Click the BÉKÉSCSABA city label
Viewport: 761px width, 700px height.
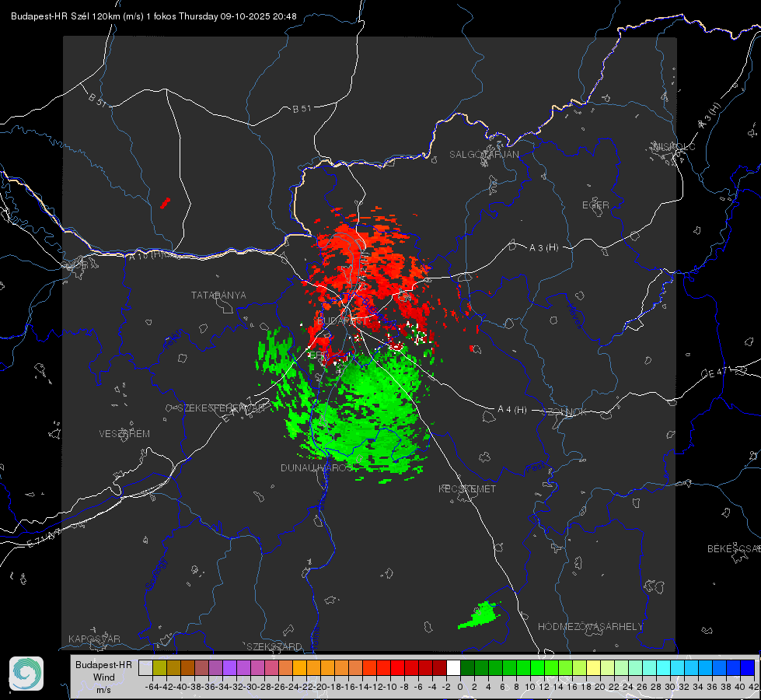(x=734, y=549)
